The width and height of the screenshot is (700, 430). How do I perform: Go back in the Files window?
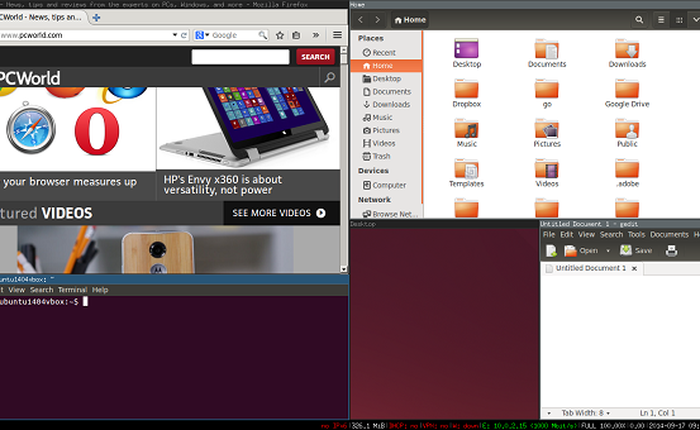(361, 20)
